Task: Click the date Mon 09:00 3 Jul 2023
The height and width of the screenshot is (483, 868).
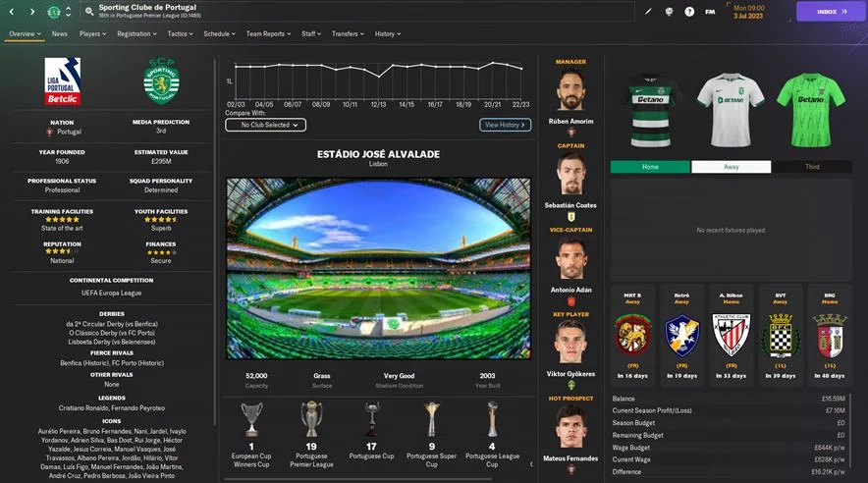Action: point(748,12)
